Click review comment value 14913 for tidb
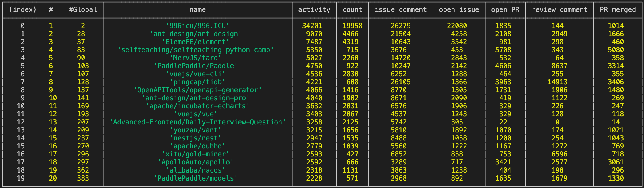The image size is (644, 188). (557, 82)
